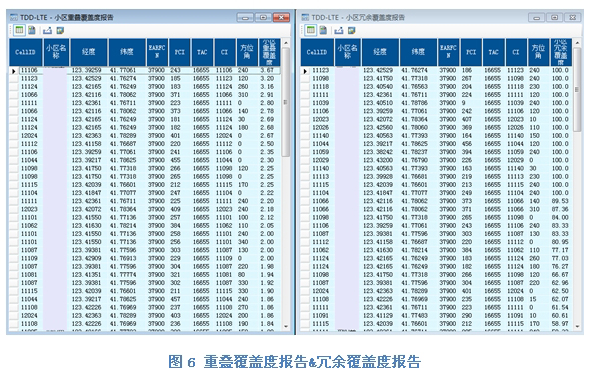Click redundancy value 84.00 cell
The image size is (590, 374).
560,217
